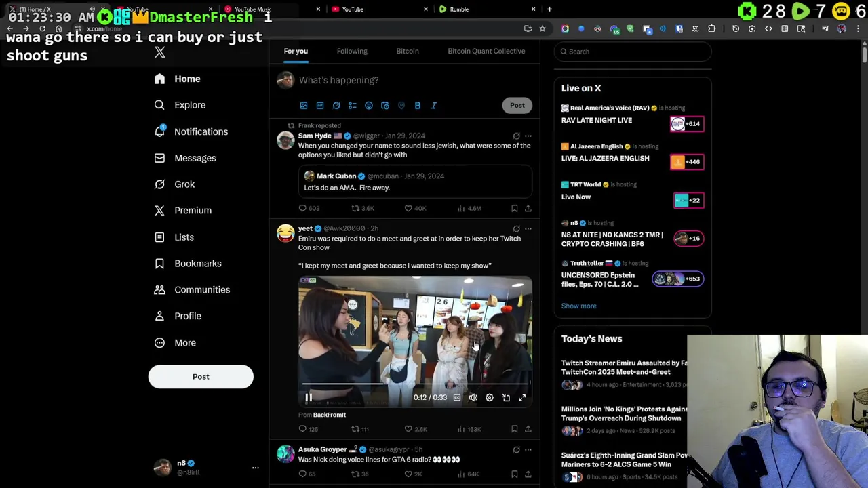
Task: Click the small Post button in composer
Action: (517, 105)
